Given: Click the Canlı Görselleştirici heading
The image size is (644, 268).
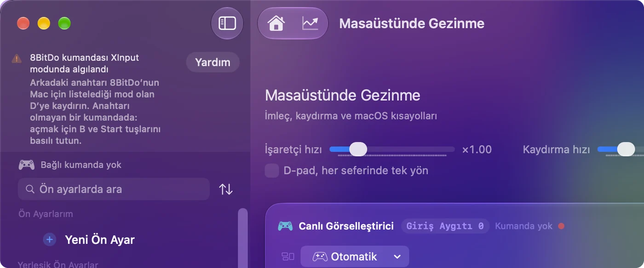Looking at the screenshot, I should click(346, 226).
